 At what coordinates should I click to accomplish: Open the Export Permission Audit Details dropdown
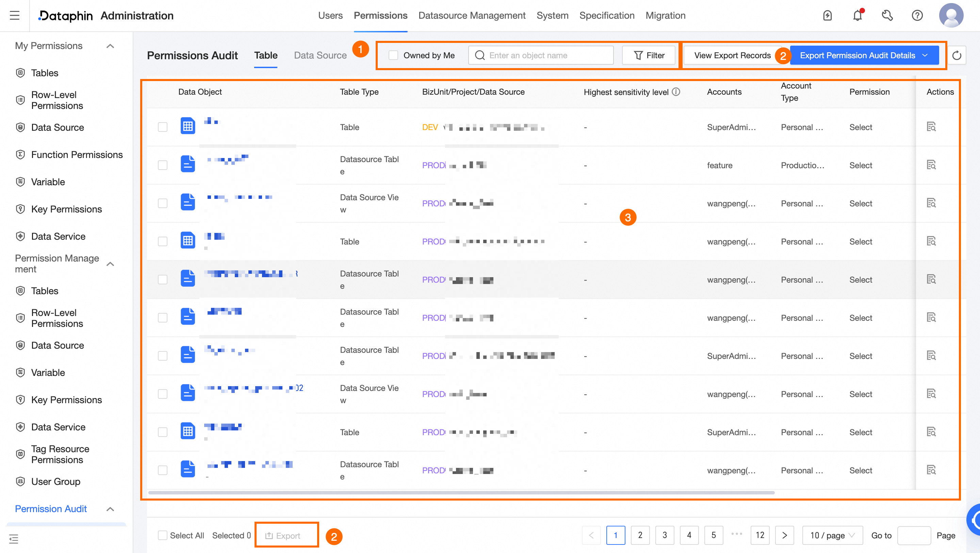coord(864,56)
